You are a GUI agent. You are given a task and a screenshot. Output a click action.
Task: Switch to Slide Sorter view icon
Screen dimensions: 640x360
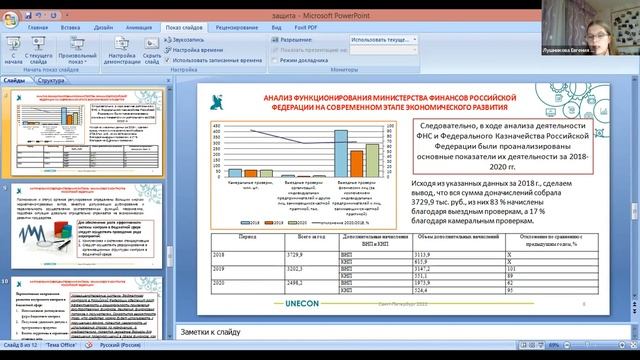(x=532, y=345)
